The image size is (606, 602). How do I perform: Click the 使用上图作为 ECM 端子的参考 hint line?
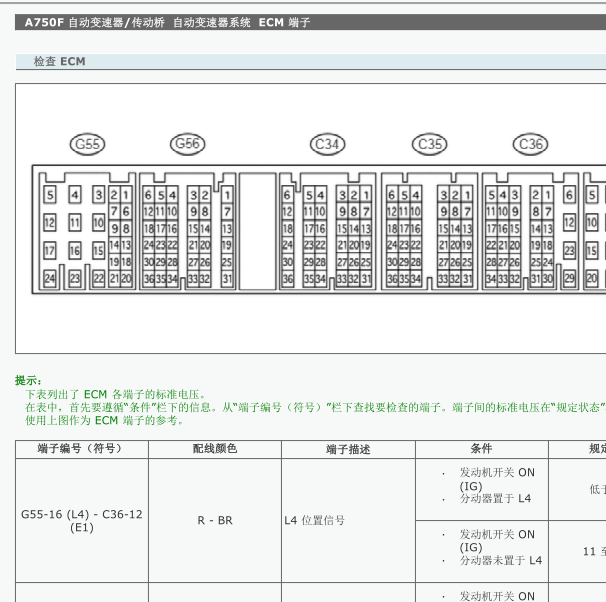point(104,420)
